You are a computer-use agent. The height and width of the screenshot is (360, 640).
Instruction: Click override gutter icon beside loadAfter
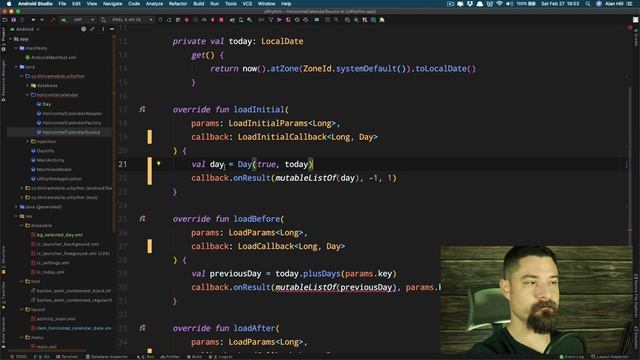coord(142,328)
